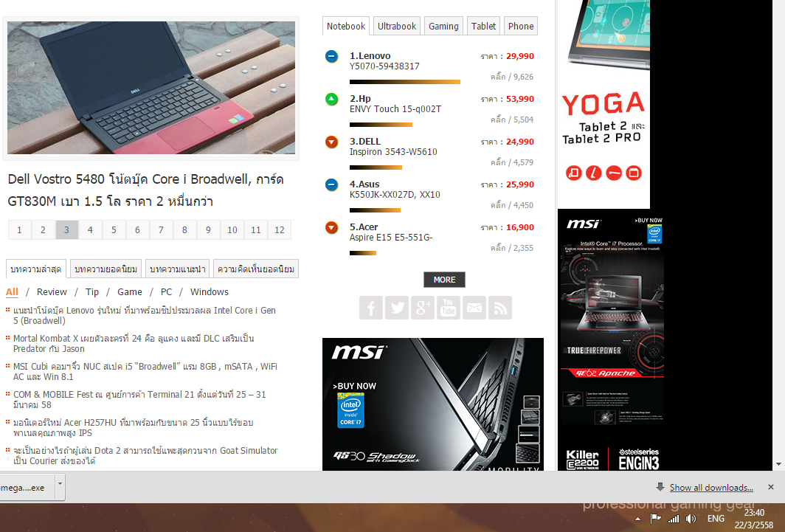This screenshot has height=532, width=785.
Task: Switch to the Gaming tab
Action: click(443, 26)
